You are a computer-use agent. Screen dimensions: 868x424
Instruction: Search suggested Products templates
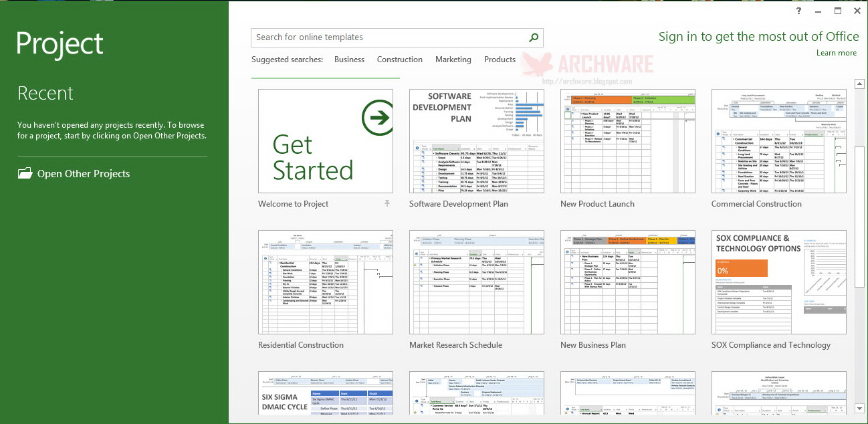[500, 60]
